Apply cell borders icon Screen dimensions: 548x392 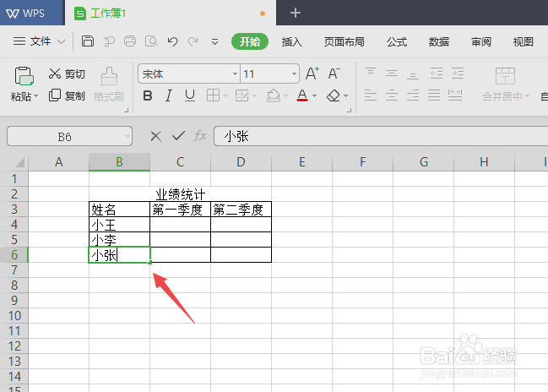(213, 95)
